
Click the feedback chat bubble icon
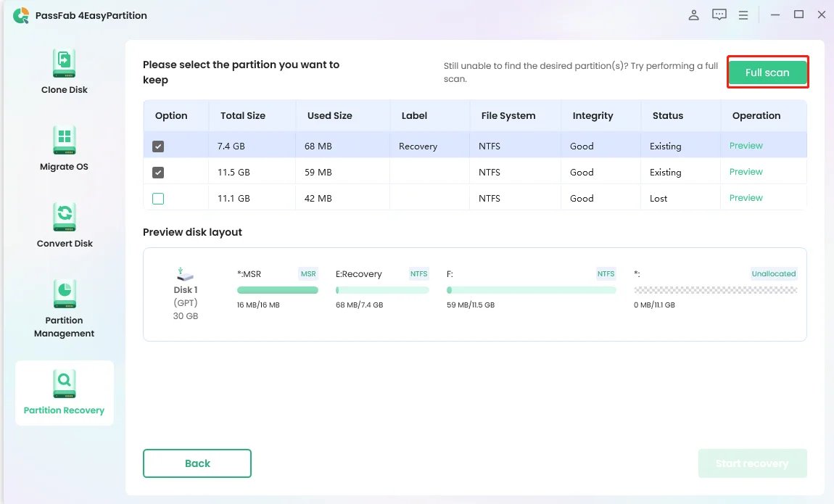click(x=719, y=15)
